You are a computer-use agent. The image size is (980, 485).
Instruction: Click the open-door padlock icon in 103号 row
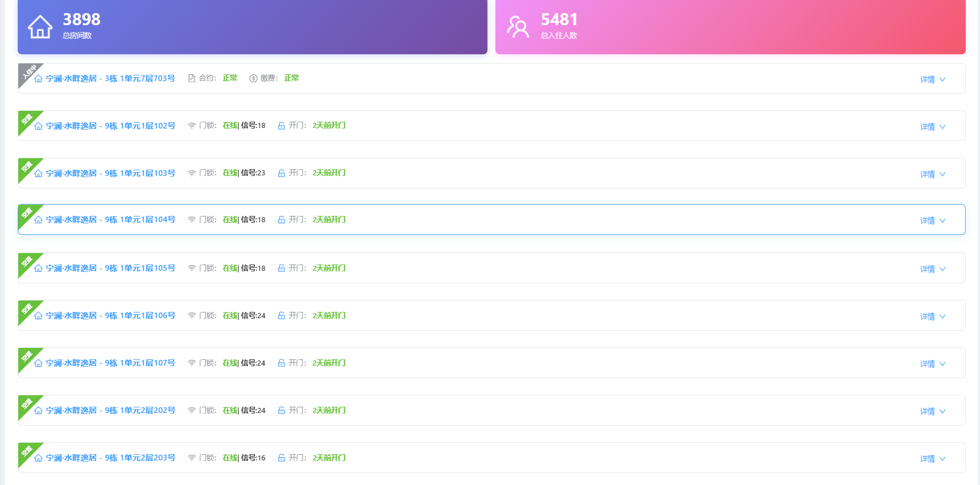281,173
